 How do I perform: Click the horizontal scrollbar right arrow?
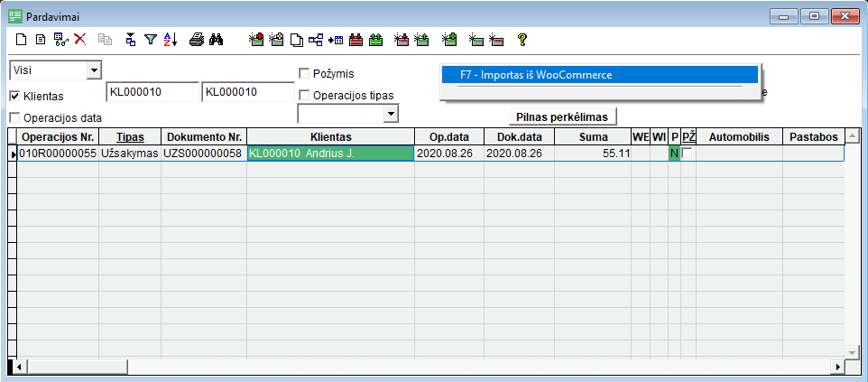pyautogui.click(x=837, y=367)
